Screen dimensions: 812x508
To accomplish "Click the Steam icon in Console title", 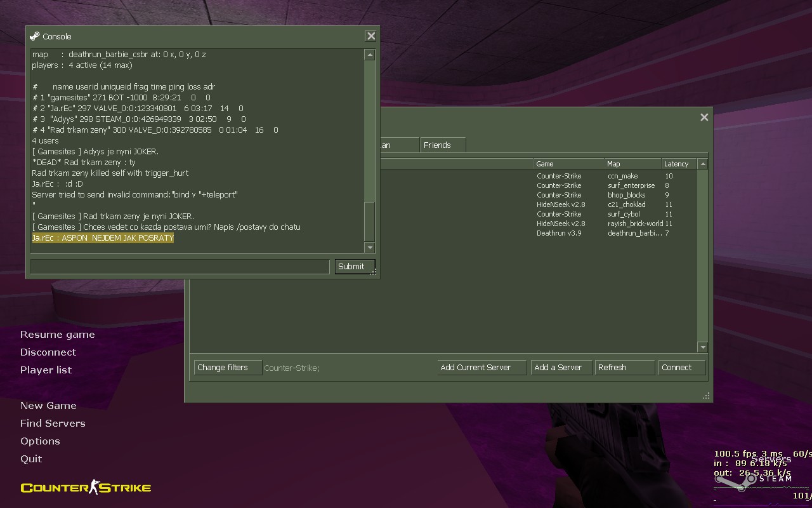I will point(35,36).
